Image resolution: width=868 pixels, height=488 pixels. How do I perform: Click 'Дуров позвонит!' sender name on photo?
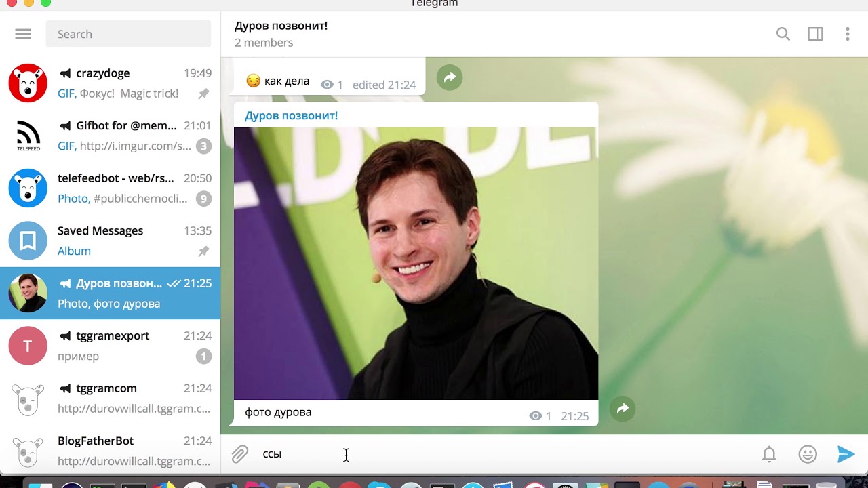coord(291,115)
